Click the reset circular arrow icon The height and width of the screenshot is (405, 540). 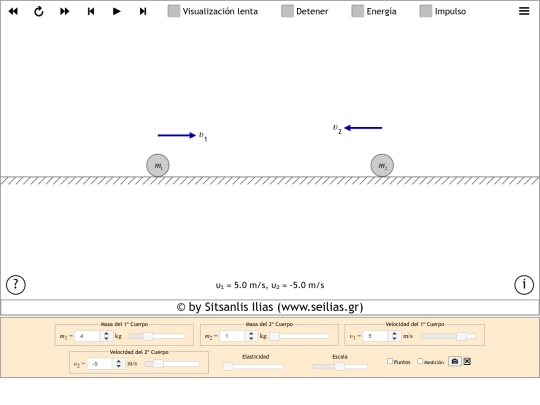coord(39,11)
